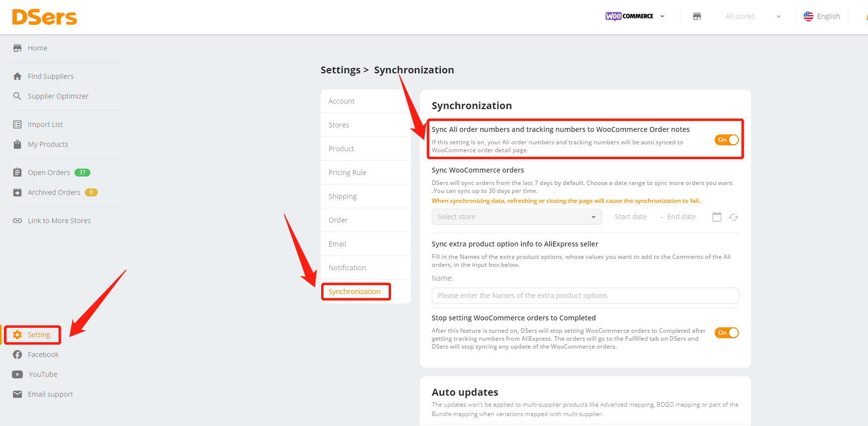This screenshot has height=426, width=868.
Task: Click the WooCommerce logo in header
Action: click(629, 16)
